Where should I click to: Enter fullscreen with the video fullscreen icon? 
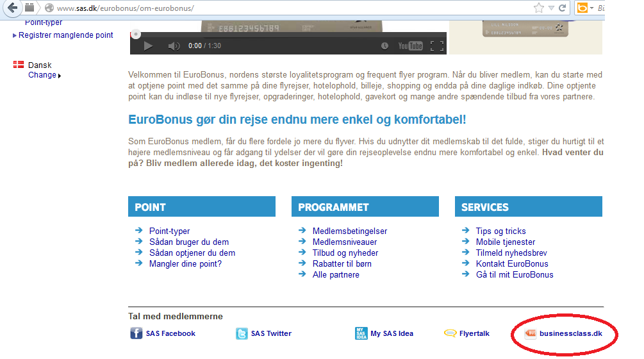[x=437, y=46]
